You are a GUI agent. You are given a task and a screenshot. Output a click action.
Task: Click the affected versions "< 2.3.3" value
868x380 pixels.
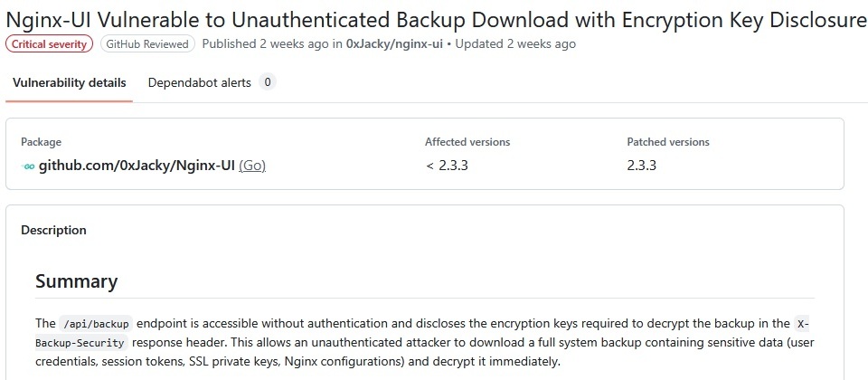pos(446,166)
